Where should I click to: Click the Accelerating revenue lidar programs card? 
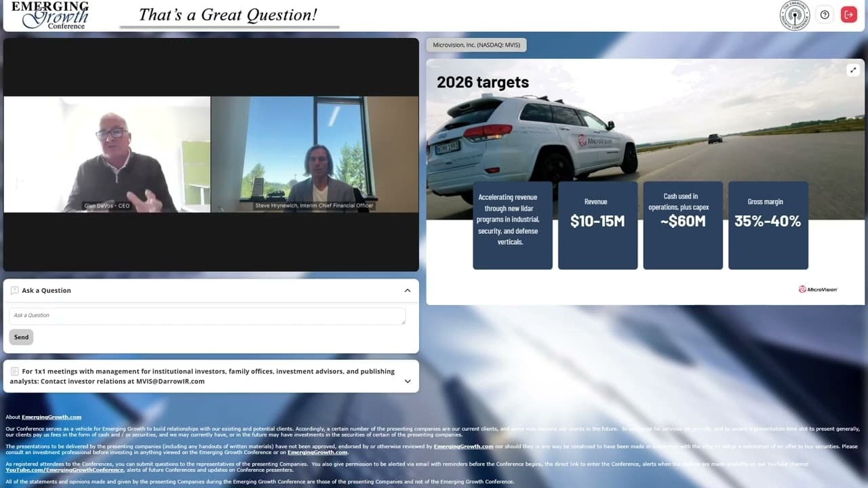coord(513,225)
